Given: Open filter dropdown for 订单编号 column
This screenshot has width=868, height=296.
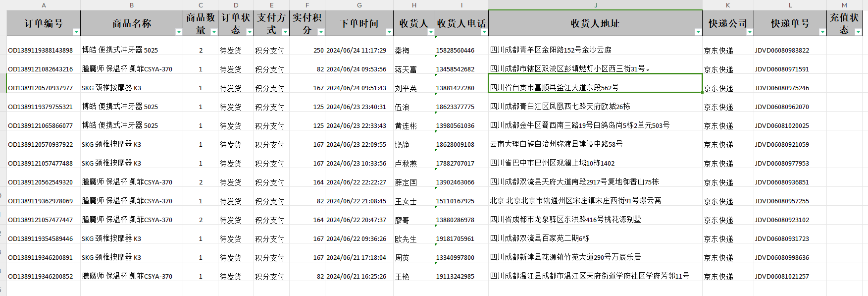Looking at the screenshot, I should pyautogui.click(x=76, y=32).
